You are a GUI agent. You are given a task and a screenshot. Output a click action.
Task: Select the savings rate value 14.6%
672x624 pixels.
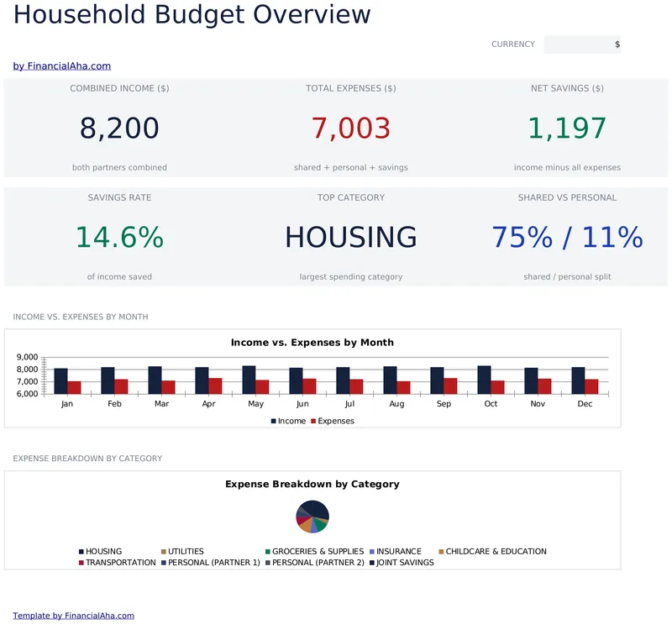(x=119, y=237)
